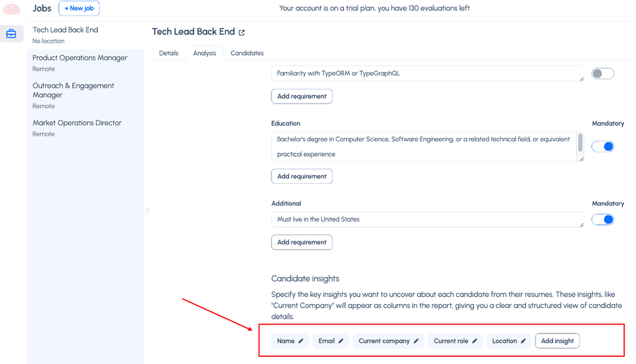Add requirement under Education section
This screenshot has height=364, width=636.
301,177
